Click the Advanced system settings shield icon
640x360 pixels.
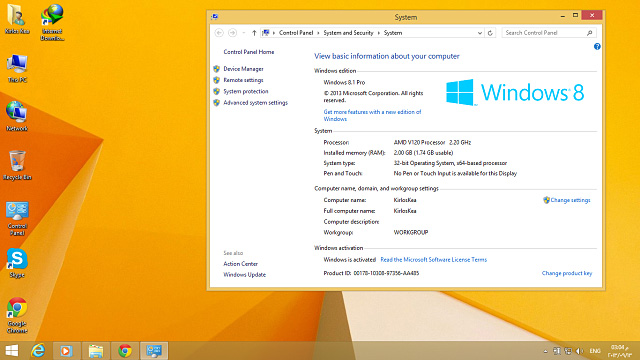coord(217,103)
